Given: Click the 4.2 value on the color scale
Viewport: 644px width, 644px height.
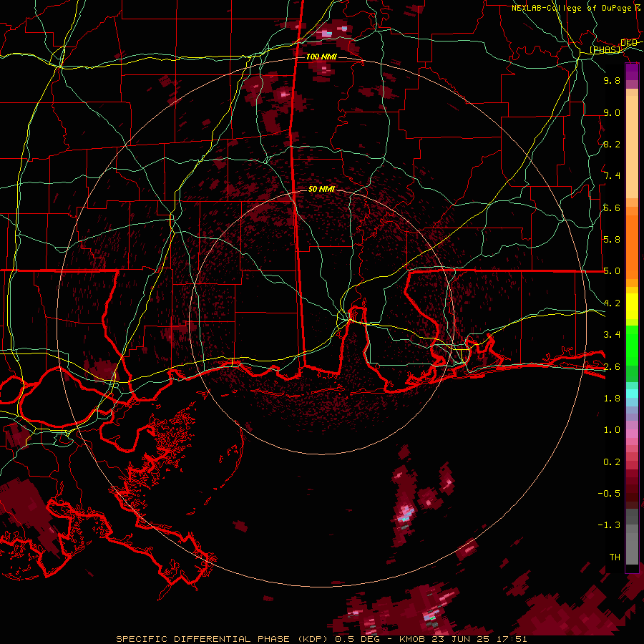Looking at the screenshot, I should point(612,303).
